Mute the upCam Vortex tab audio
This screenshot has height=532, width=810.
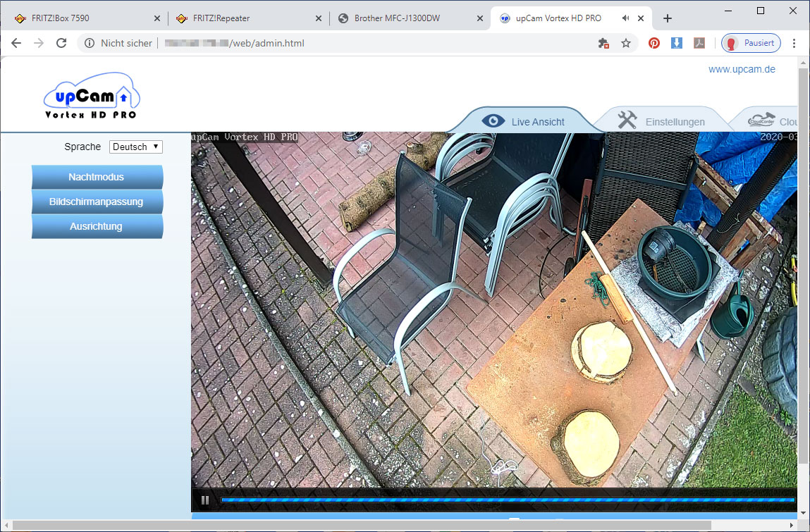pyautogui.click(x=625, y=18)
